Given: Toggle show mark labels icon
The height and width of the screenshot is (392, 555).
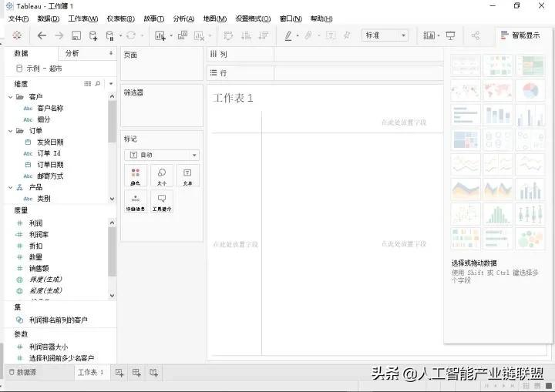Looking at the screenshot, I should pyautogui.click(x=330, y=35).
